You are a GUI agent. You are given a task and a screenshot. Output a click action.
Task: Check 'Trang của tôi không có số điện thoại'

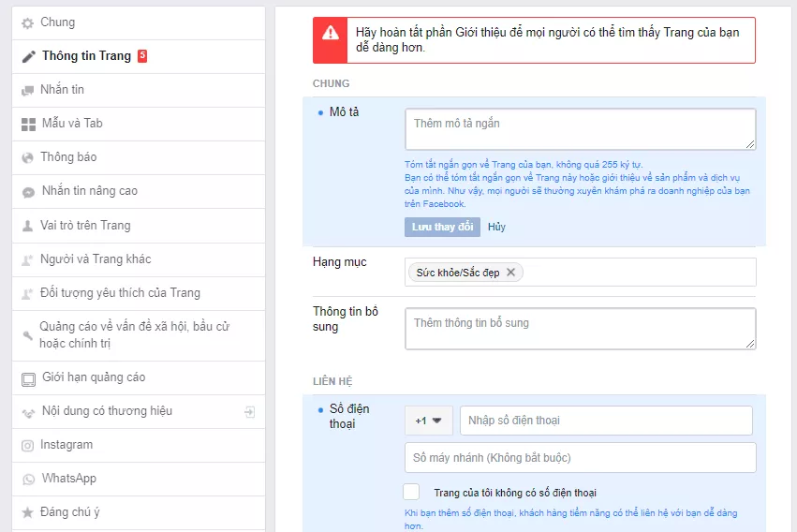click(411, 492)
